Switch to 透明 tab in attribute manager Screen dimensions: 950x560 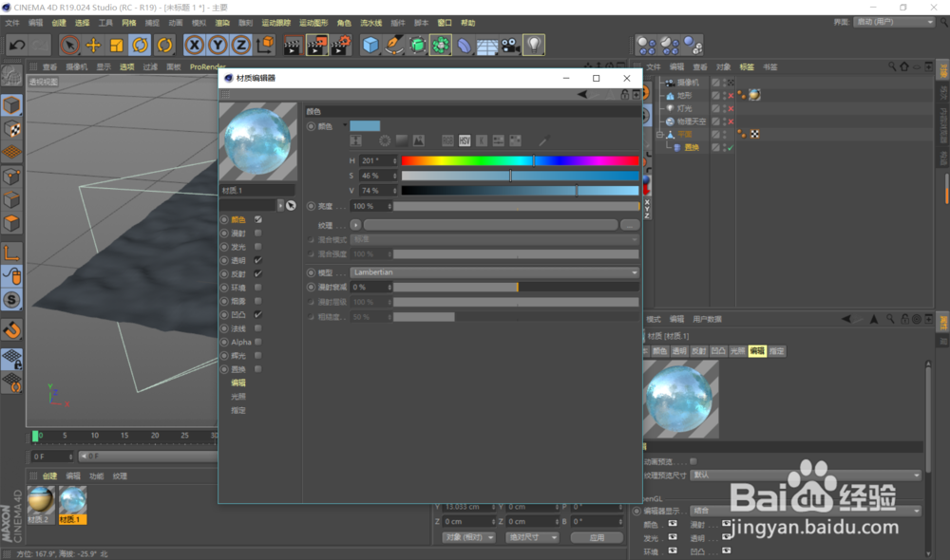click(679, 351)
